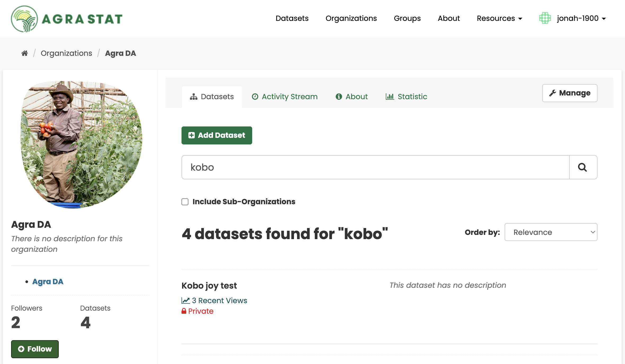This screenshot has height=364, width=625.
Task: Switch to the Statistic tab
Action: point(406,97)
